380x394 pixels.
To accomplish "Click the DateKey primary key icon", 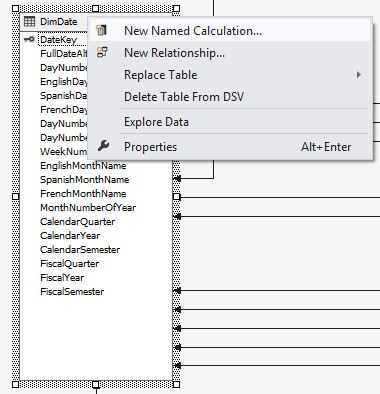I will click(x=29, y=39).
